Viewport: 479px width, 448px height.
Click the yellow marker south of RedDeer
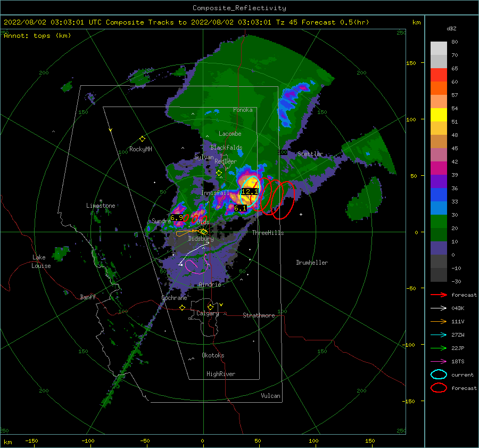pos(219,173)
